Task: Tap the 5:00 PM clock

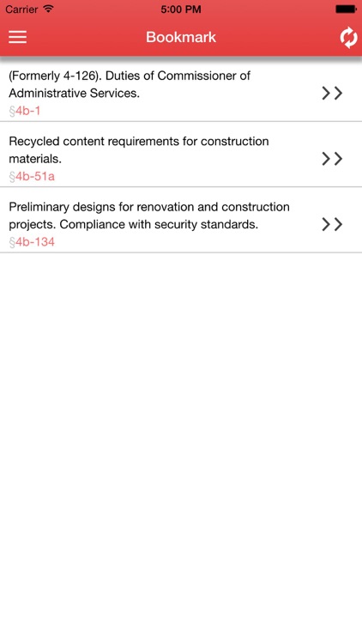Action: (x=181, y=9)
